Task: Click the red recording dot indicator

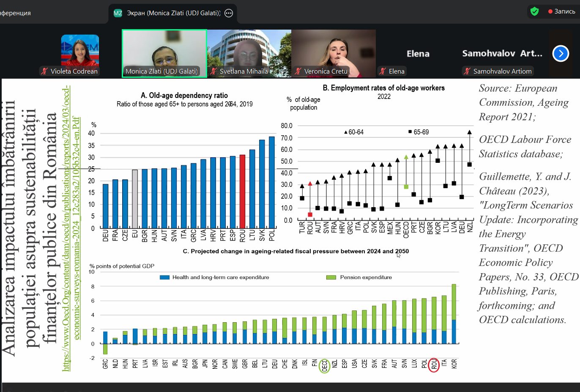Action: coord(550,11)
